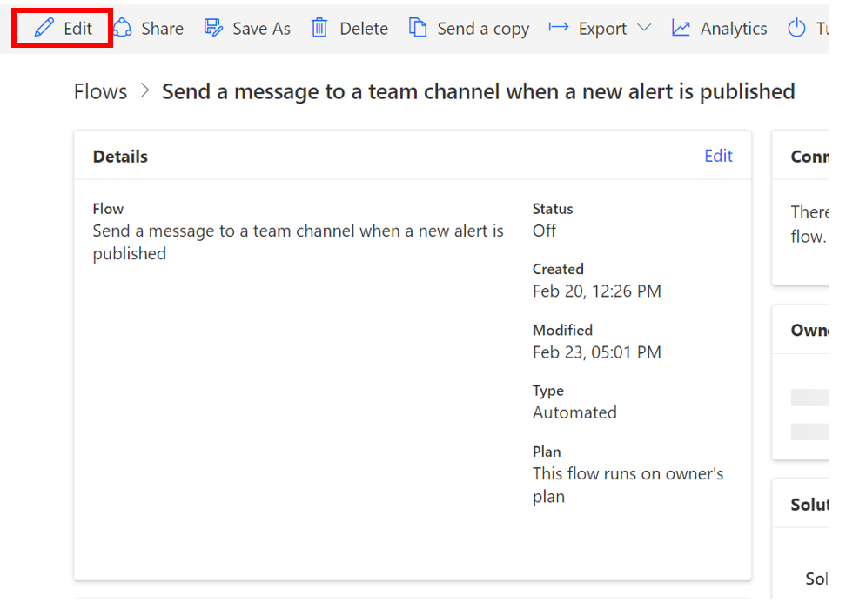
Task: Click the Flow label in Details
Action: click(x=108, y=209)
